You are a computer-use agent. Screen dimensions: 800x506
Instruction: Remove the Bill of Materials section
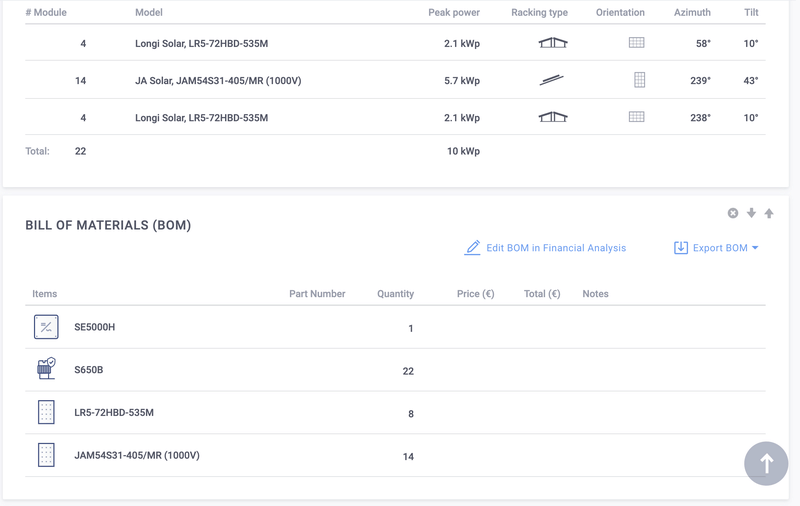coord(733,213)
